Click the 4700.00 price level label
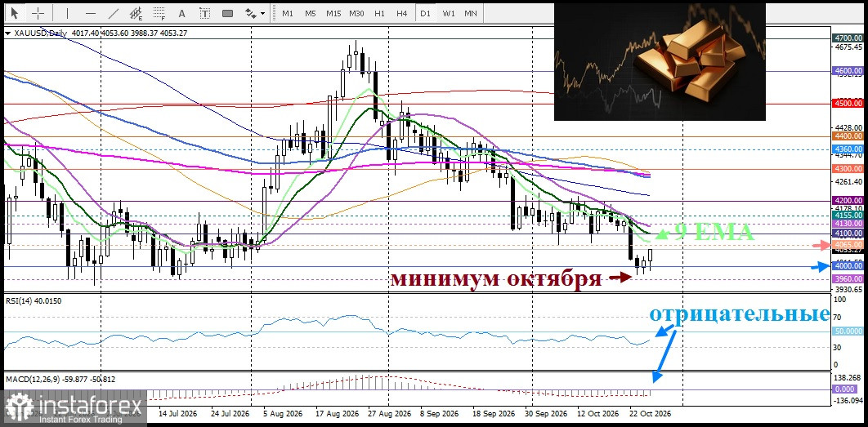The image size is (868, 427). click(x=848, y=38)
